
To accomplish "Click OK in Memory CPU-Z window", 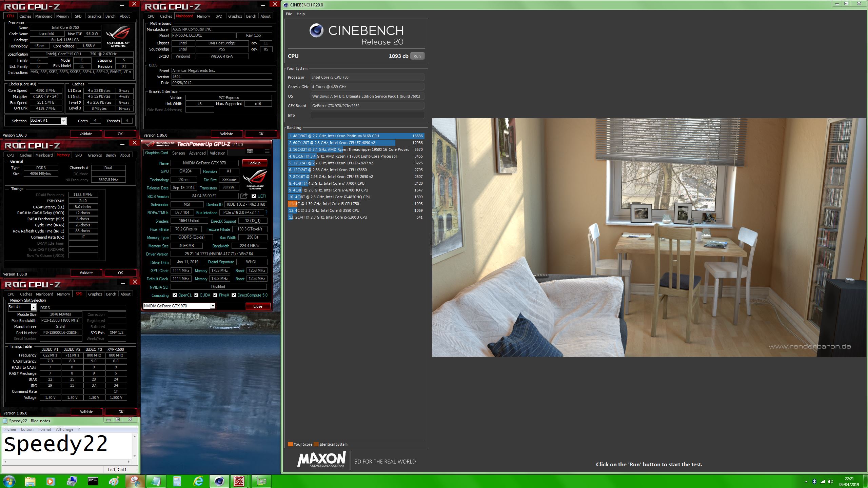I will click(120, 273).
